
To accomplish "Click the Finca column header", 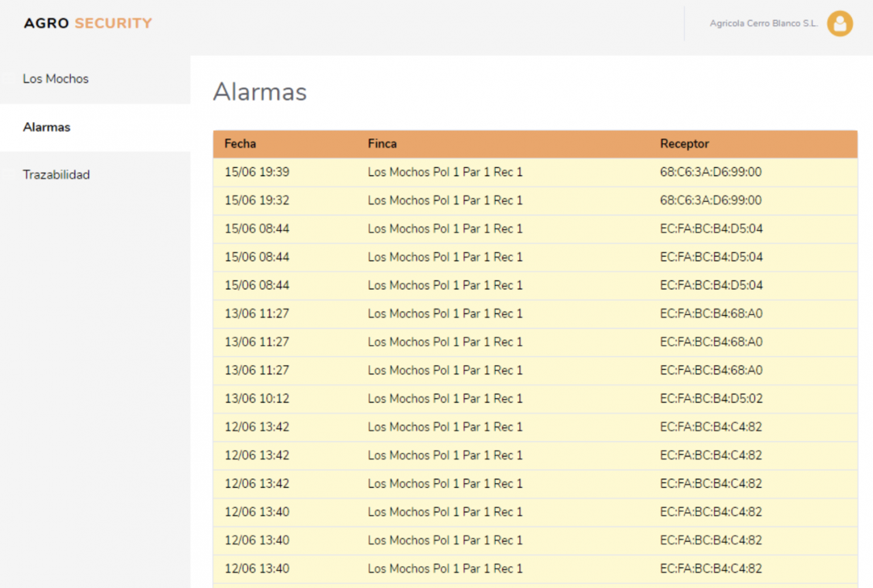I will 382,144.
